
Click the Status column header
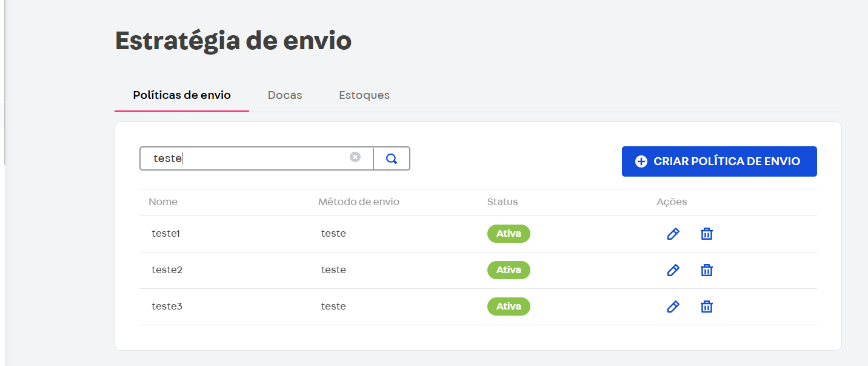coord(502,202)
